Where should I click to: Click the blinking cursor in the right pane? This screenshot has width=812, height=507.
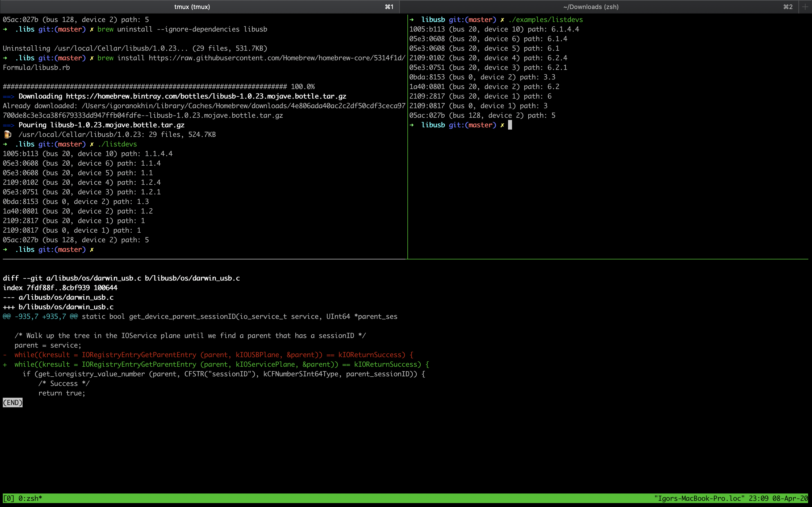[509, 125]
